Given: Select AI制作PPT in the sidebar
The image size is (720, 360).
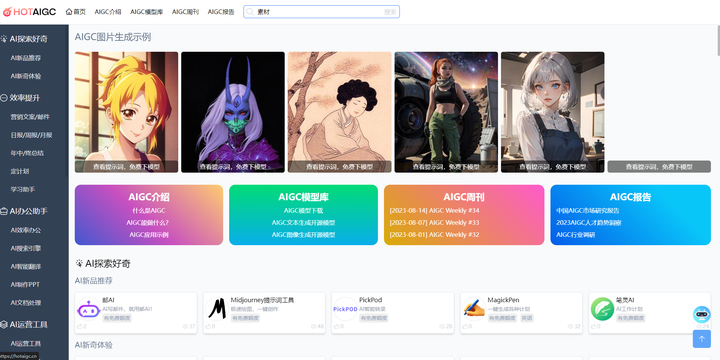Looking at the screenshot, I should [x=25, y=285].
